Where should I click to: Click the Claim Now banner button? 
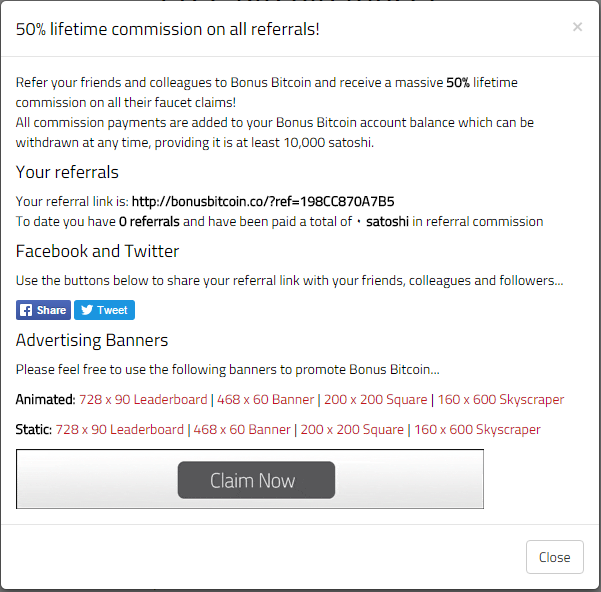coord(256,480)
